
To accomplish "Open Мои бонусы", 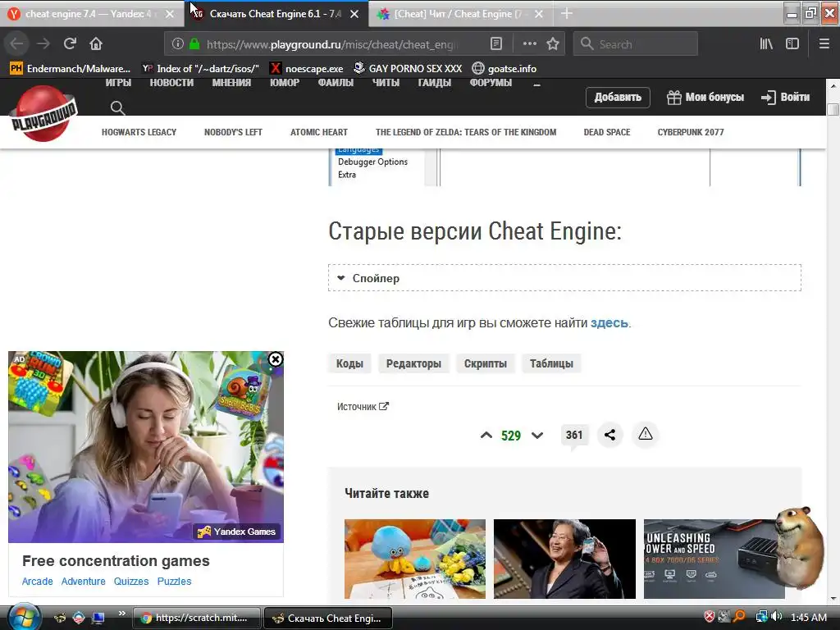I will [x=705, y=98].
